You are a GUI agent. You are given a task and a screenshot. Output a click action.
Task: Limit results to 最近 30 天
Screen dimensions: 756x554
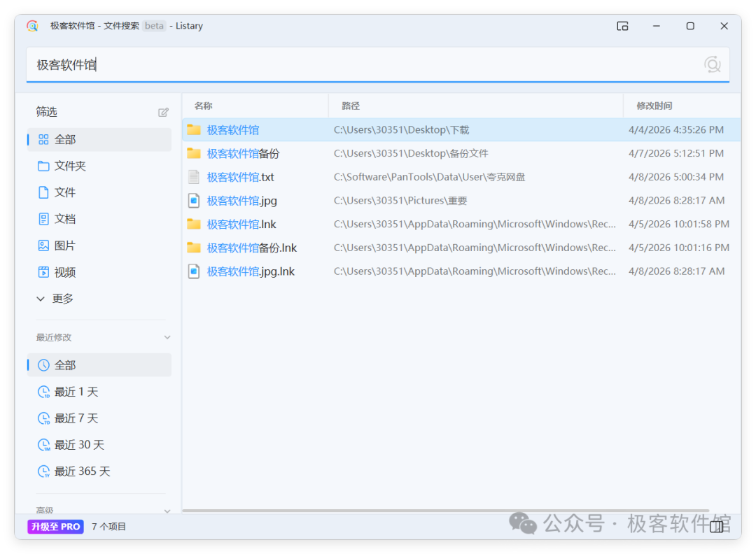(99, 445)
